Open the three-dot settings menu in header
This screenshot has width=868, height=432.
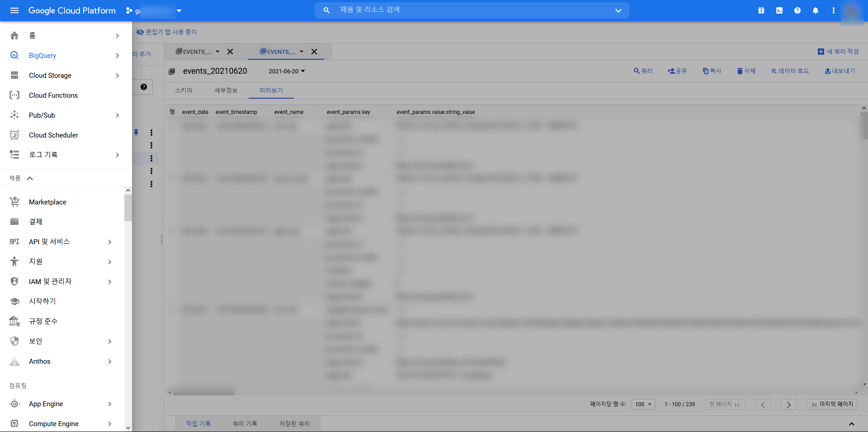pyautogui.click(x=834, y=10)
